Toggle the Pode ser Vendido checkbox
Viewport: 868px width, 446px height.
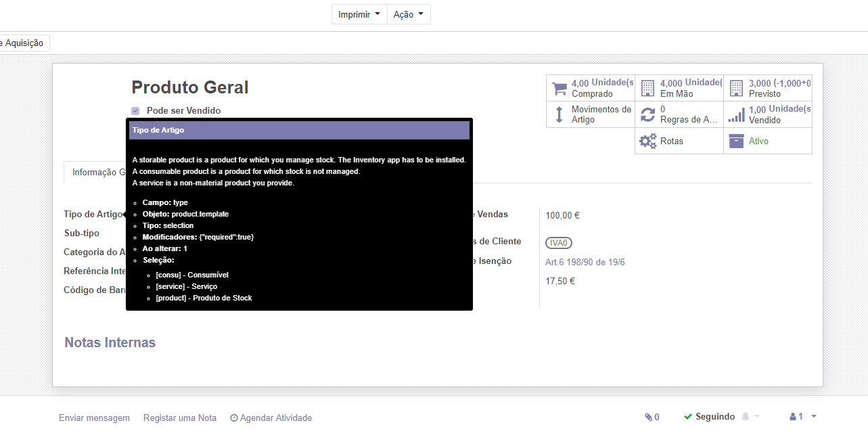[x=135, y=111]
